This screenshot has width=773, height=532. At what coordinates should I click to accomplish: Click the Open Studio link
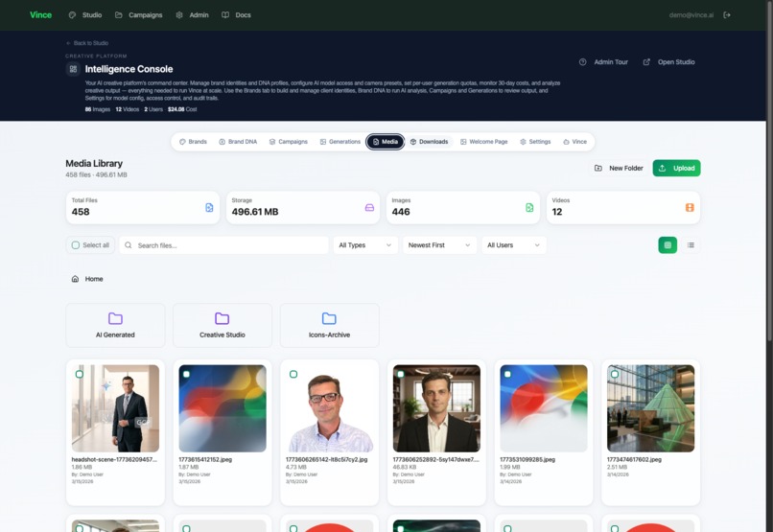[x=669, y=62]
